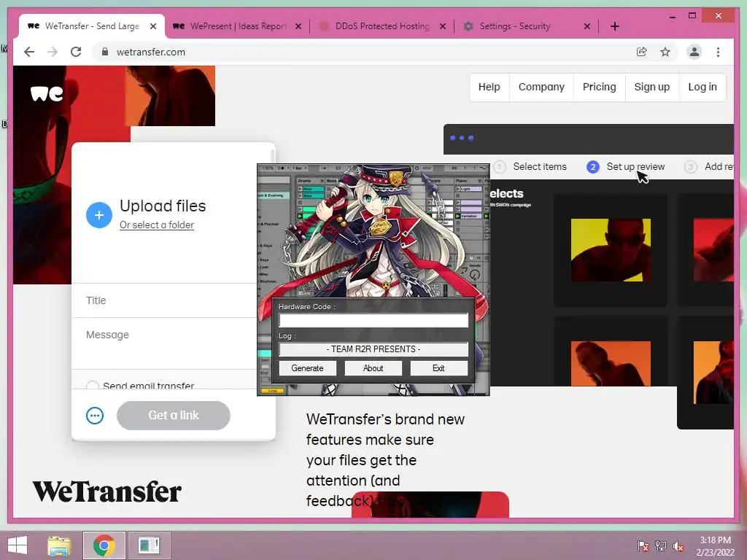Open a new tab with the plus button

(614, 26)
